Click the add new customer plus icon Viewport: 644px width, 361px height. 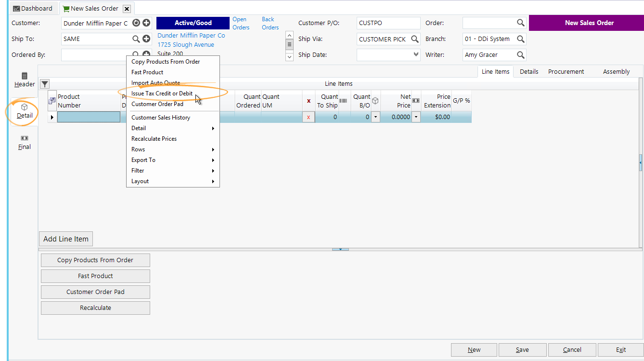coord(146,23)
